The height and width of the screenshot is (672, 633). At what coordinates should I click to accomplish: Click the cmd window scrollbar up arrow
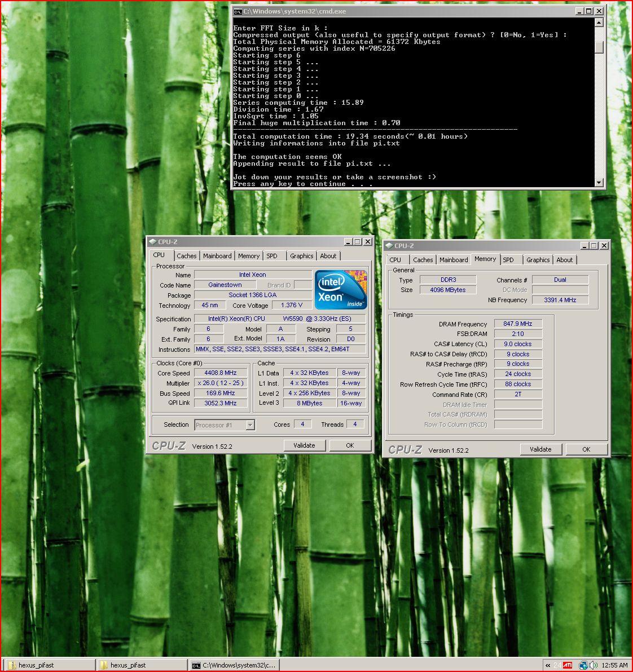pos(599,23)
